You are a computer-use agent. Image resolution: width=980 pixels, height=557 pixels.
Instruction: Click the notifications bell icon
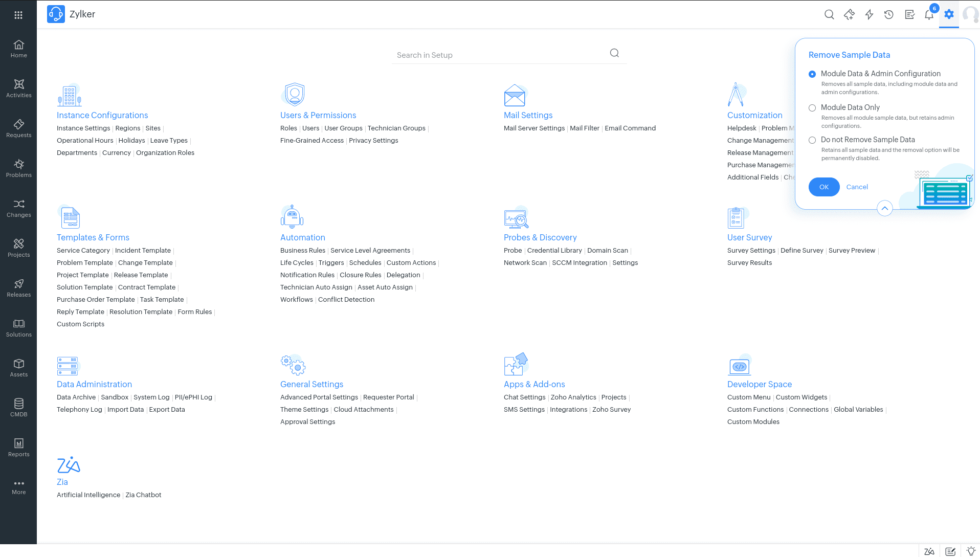[929, 15]
